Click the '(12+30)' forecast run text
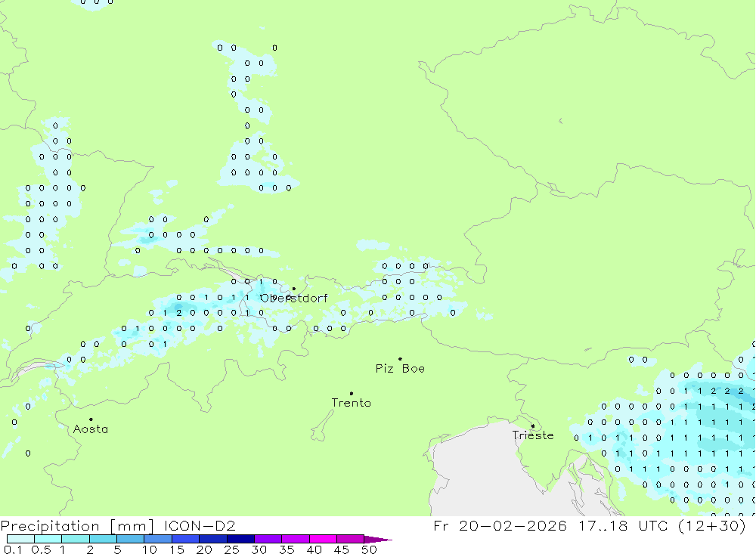The image size is (756, 554). pyautogui.click(x=711, y=526)
